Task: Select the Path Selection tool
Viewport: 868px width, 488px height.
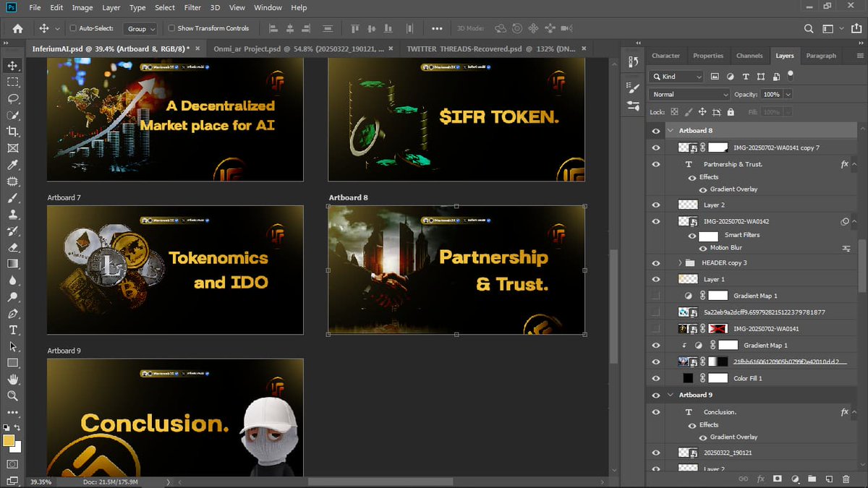Action: coord(12,346)
